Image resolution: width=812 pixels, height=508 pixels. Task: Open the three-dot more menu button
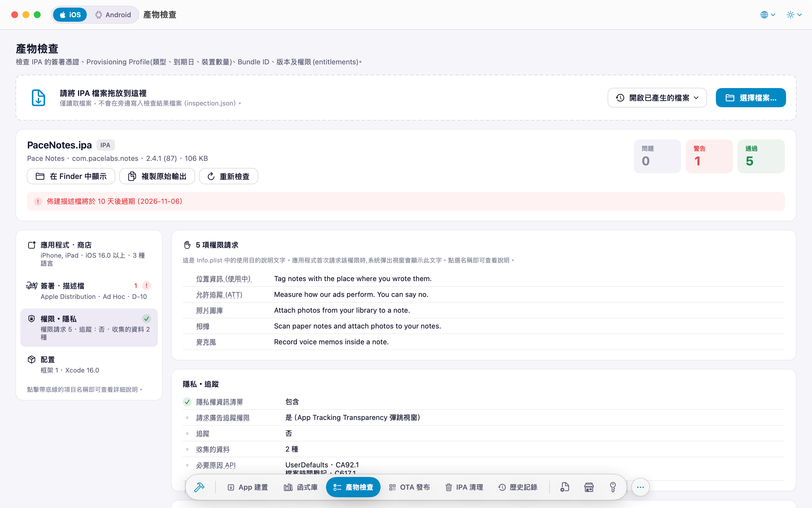click(x=640, y=487)
